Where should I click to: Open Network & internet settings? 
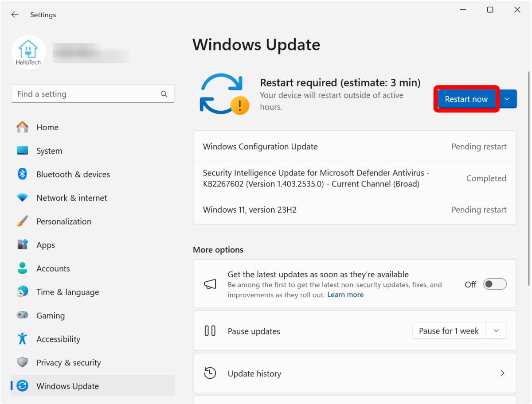tap(71, 198)
